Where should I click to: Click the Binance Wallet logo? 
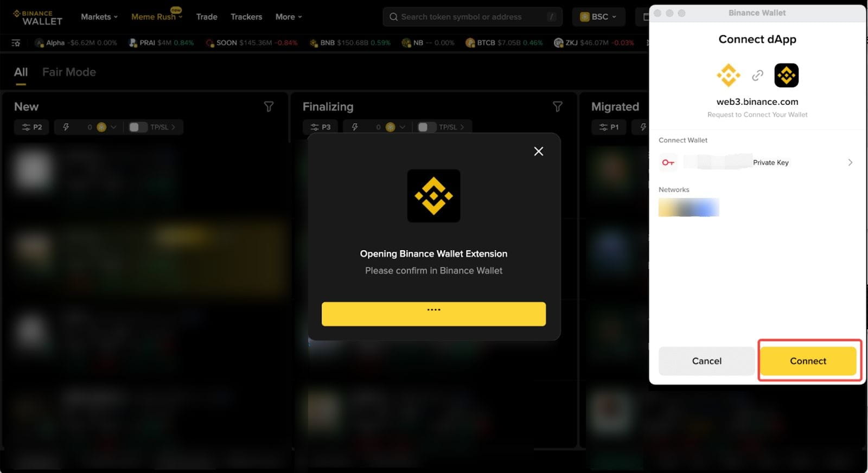(37, 17)
